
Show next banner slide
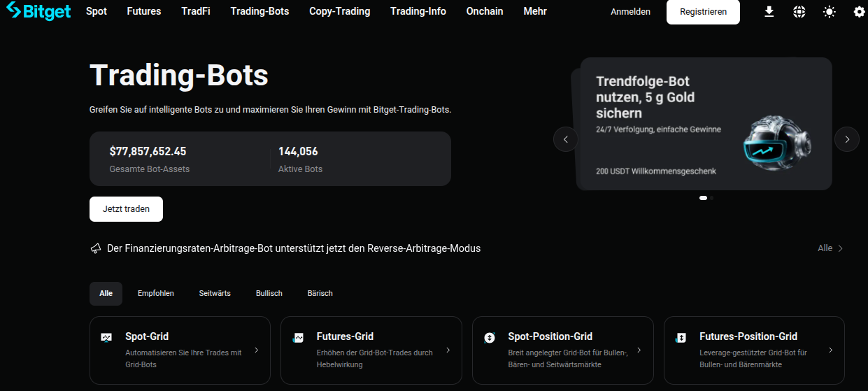tap(847, 139)
